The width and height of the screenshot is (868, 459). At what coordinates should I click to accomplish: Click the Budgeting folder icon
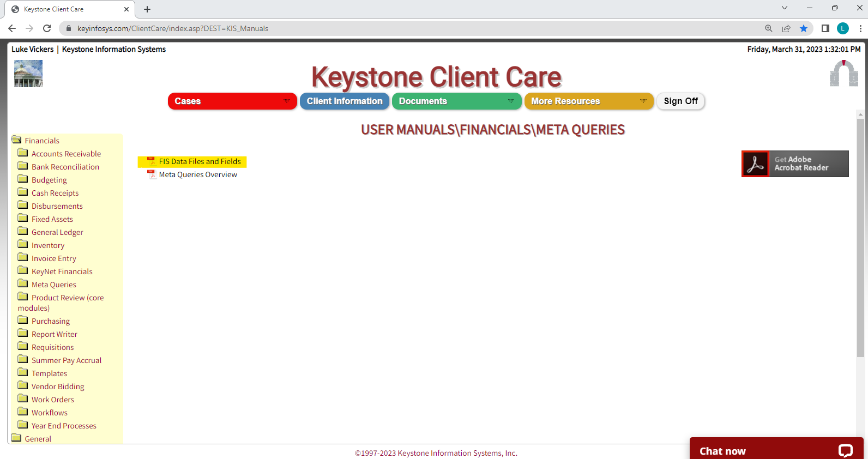click(23, 179)
